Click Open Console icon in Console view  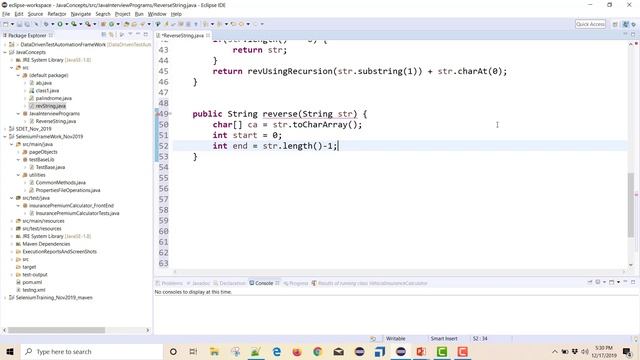point(611,282)
